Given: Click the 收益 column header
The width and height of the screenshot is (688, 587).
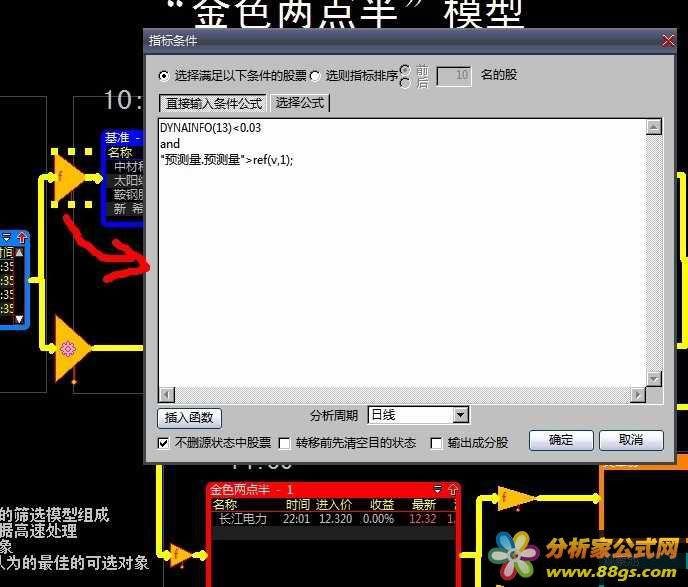Looking at the screenshot, I should (382, 505).
